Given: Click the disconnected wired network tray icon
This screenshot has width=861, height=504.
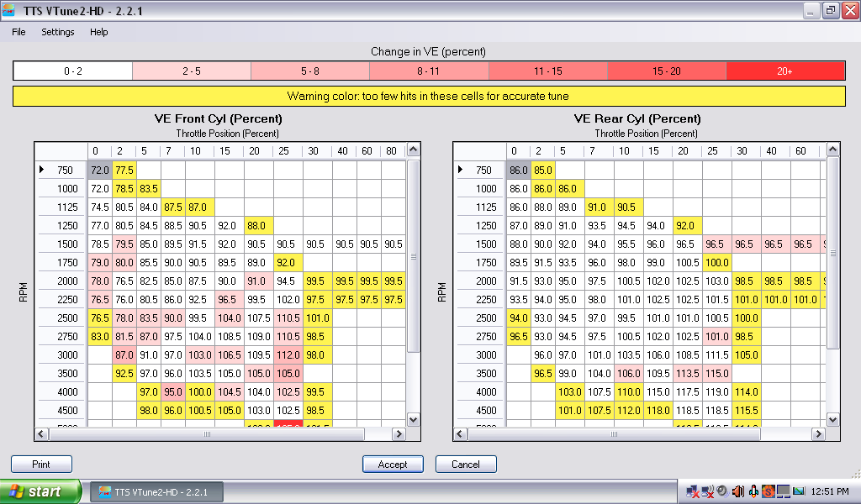Looking at the screenshot, I should click(693, 491).
